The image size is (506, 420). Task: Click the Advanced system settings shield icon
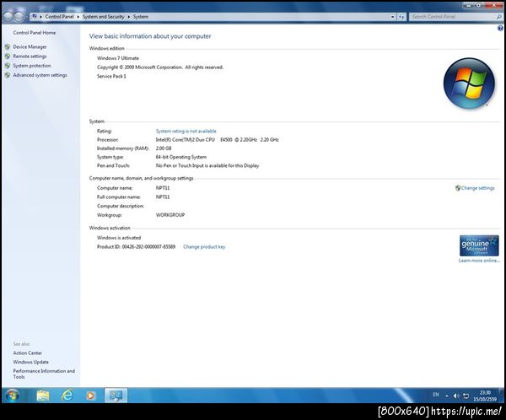[x=8, y=75]
